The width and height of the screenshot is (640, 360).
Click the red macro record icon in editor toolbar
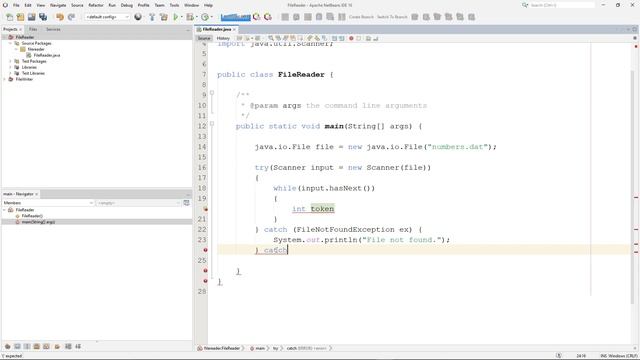click(351, 38)
